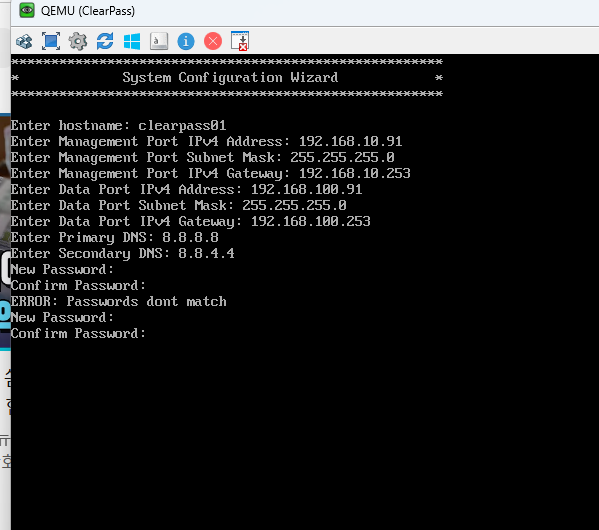Send Ctrl+Alt+Del with the cubes icon
The width and height of the screenshot is (599, 530).
coord(24,41)
